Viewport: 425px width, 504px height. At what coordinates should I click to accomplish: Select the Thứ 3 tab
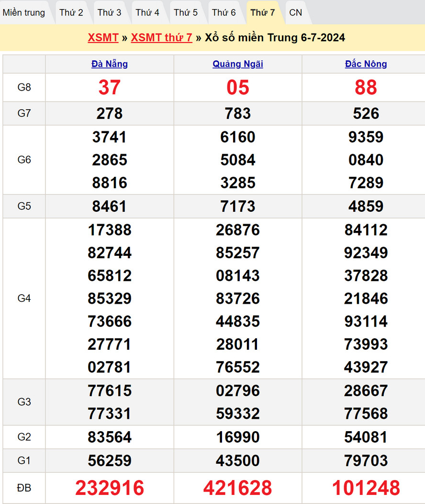point(110,12)
